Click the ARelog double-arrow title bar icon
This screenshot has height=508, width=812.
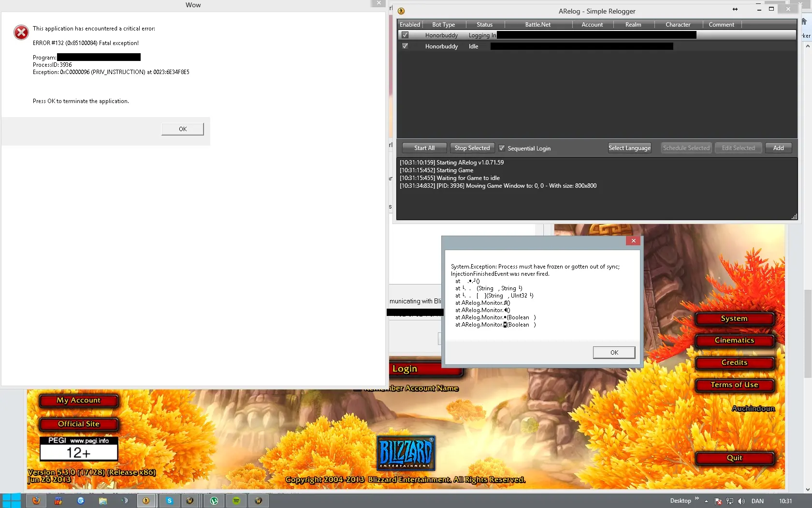point(735,9)
